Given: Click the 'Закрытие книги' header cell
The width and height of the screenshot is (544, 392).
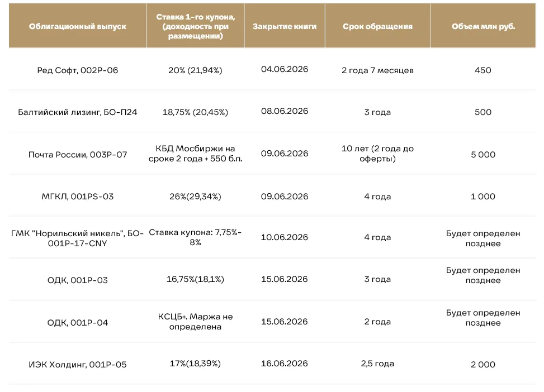Looking at the screenshot, I should pyautogui.click(x=285, y=26).
